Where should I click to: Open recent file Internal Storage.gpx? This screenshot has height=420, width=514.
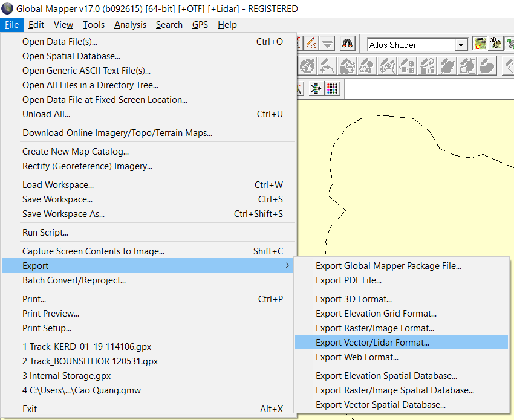pyautogui.click(x=149, y=375)
